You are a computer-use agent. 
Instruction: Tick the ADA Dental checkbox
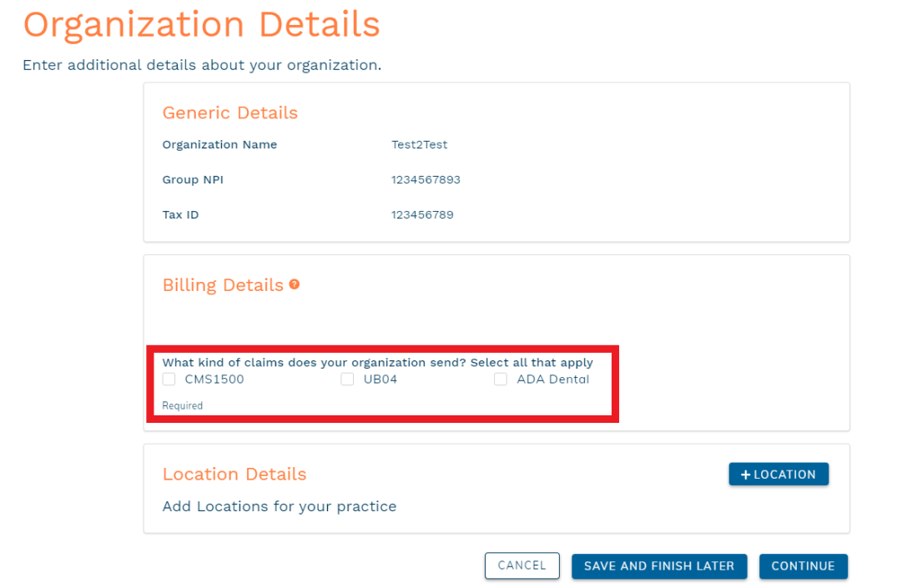[x=501, y=379]
